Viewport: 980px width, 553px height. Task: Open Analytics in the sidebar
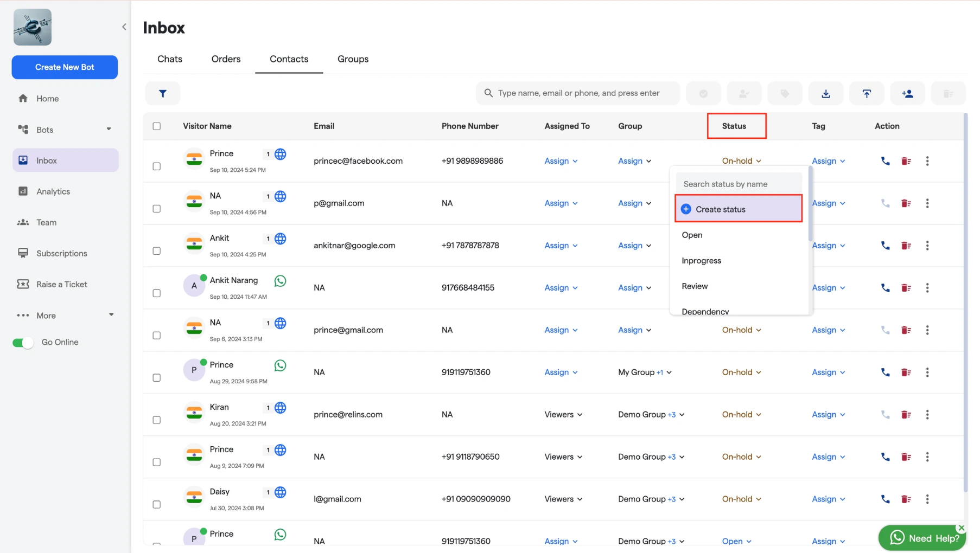65,191
